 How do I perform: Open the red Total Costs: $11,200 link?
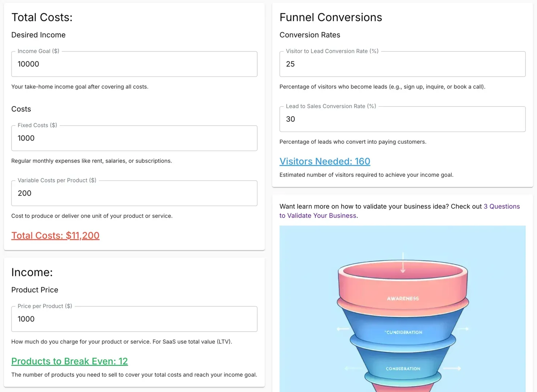[55, 236]
